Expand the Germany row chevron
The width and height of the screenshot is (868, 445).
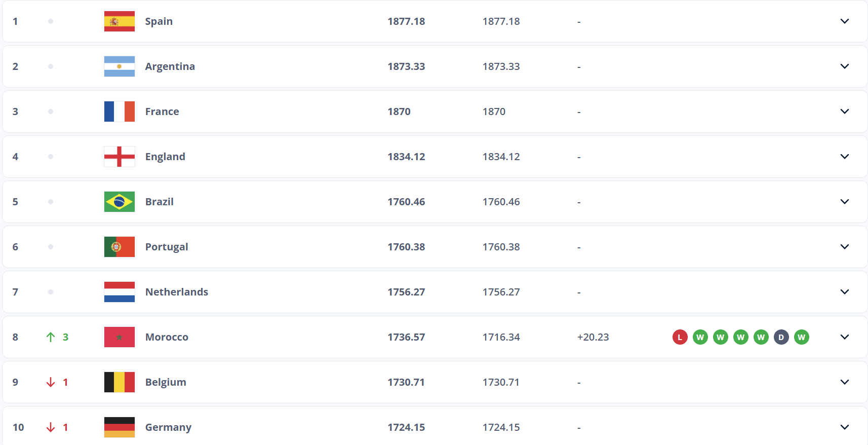coord(844,427)
